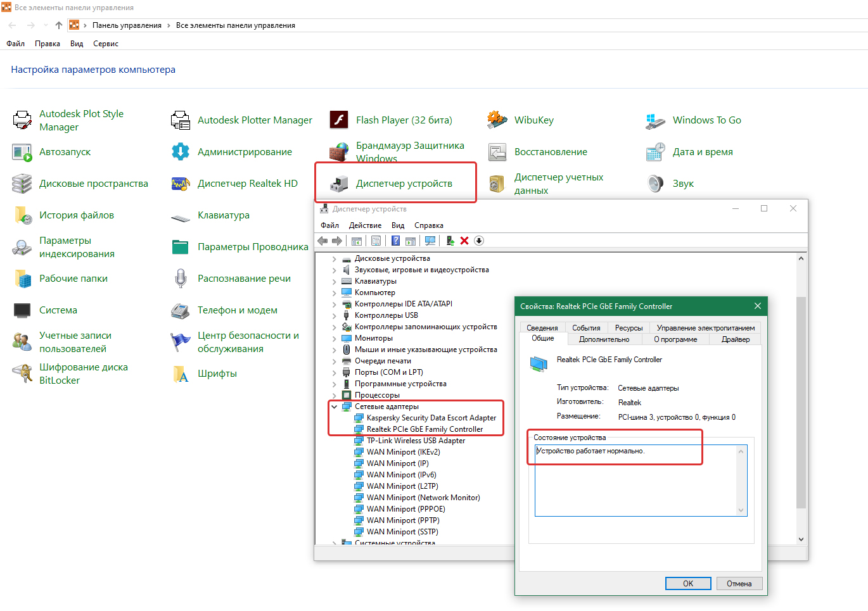The width and height of the screenshot is (868, 611).
Task: Switch to Драйвер tab
Action: pos(735,339)
